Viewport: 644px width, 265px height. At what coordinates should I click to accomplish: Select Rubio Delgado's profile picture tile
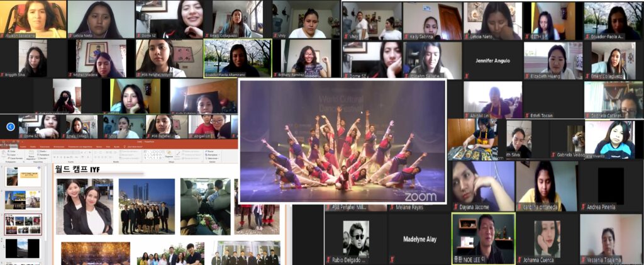coord(356,239)
